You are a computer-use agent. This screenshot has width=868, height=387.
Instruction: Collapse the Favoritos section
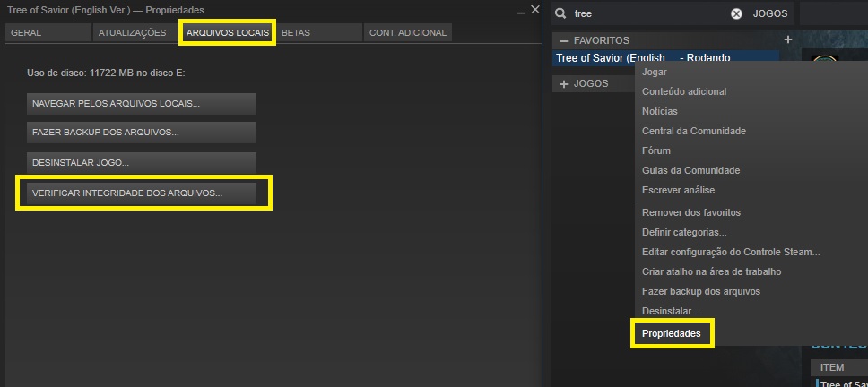564,40
